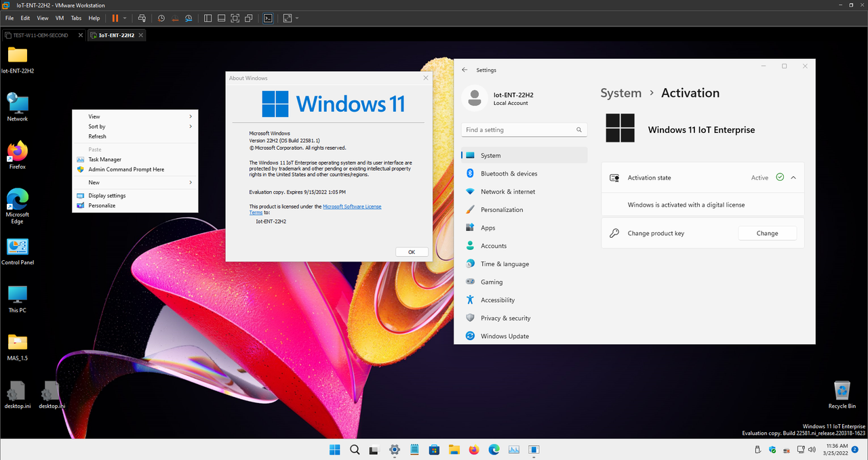Choose Refresh from context menu

tap(135, 136)
